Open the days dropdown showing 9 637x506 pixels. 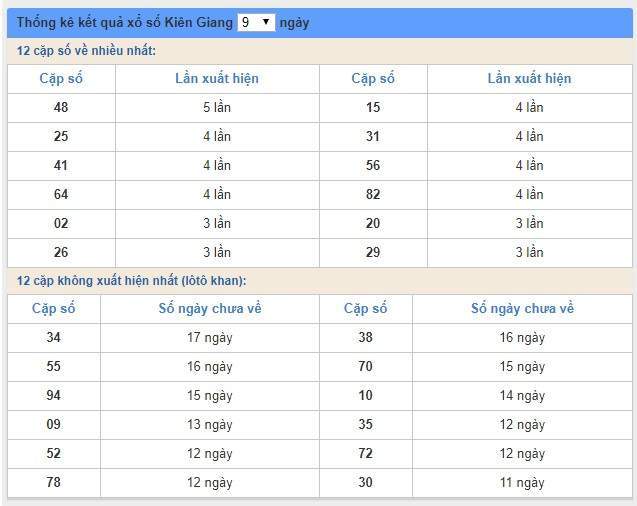pos(256,22)
